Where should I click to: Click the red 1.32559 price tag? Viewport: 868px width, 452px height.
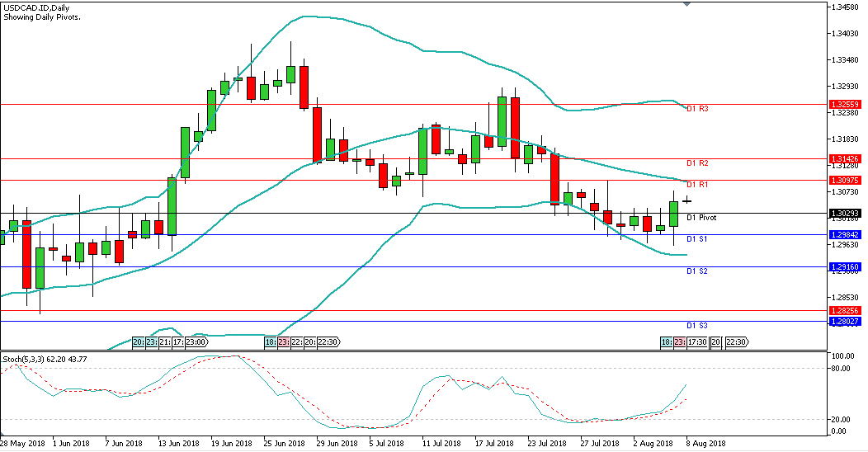click(x=845, y=104)
